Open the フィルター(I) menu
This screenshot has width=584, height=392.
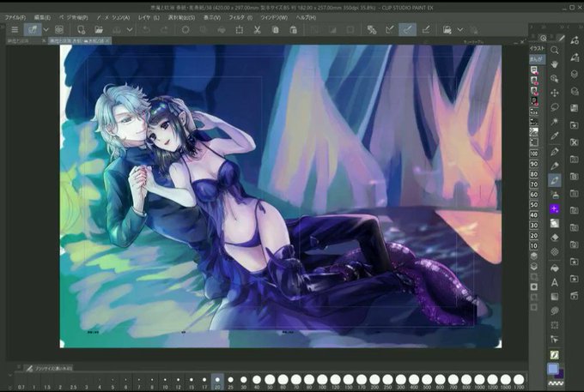(x=240, y=17)
